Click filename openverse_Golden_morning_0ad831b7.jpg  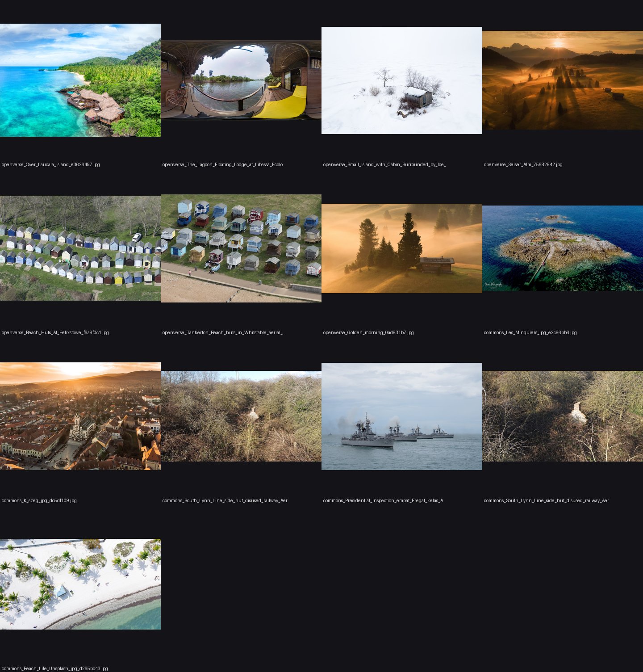click(x=368, y=332)
